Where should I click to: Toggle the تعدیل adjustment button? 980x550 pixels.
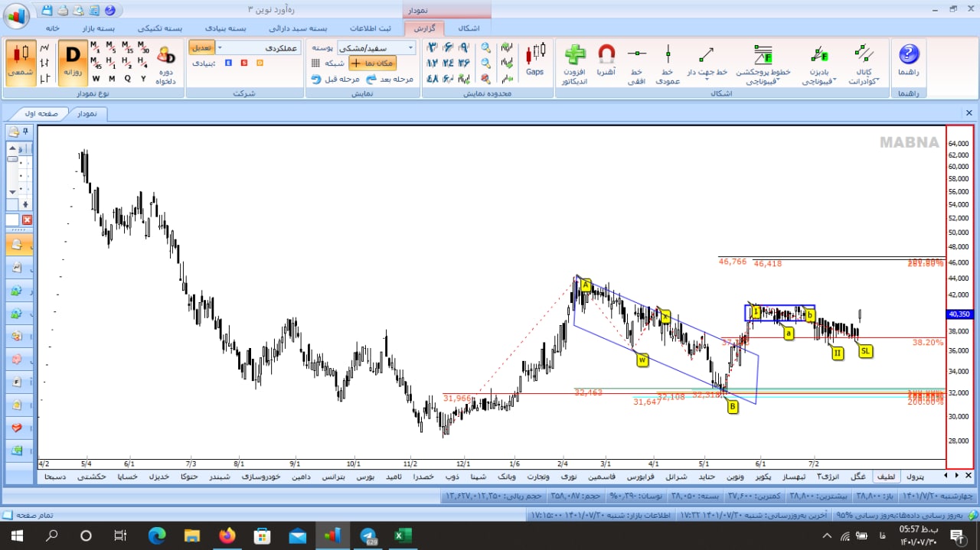point(202,47)
